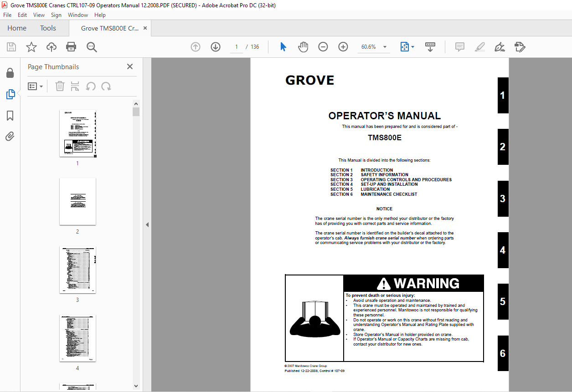This screenshot has width=572, height=392.
Task: Add a comment with the speech bubble icon
Action: click(460, 47)
